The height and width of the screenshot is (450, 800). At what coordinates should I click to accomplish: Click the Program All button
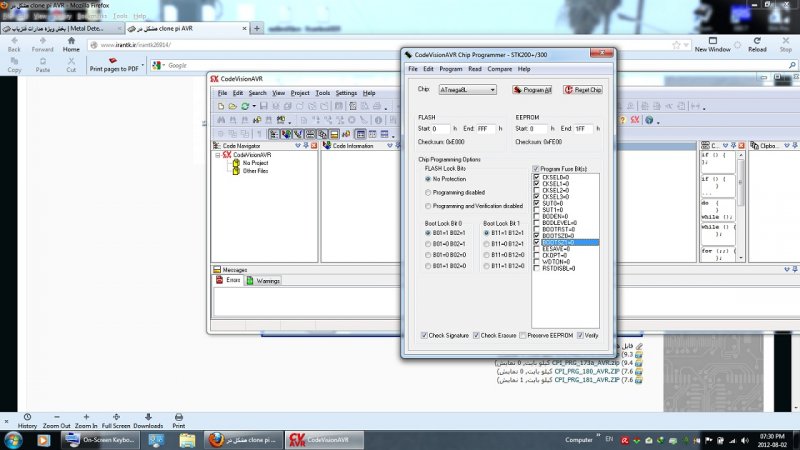(x=532, y=90)
